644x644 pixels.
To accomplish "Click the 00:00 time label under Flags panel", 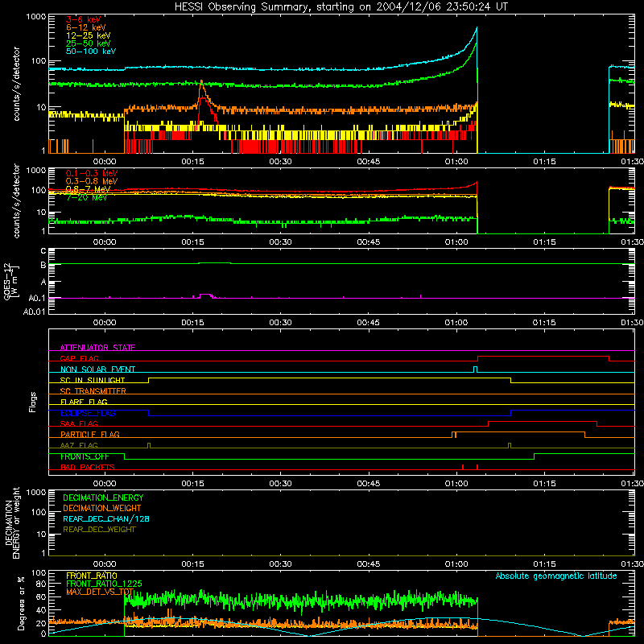I will coord(105,484).
